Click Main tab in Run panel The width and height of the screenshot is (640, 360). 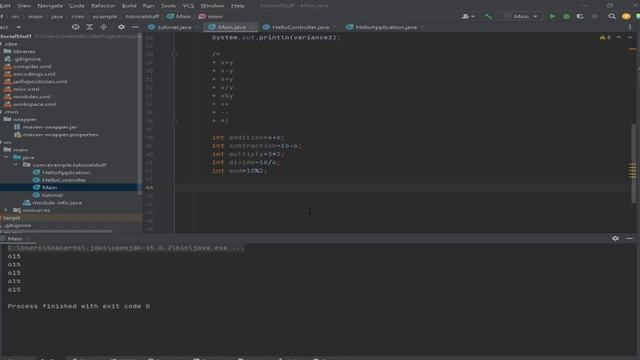point(15,238)
